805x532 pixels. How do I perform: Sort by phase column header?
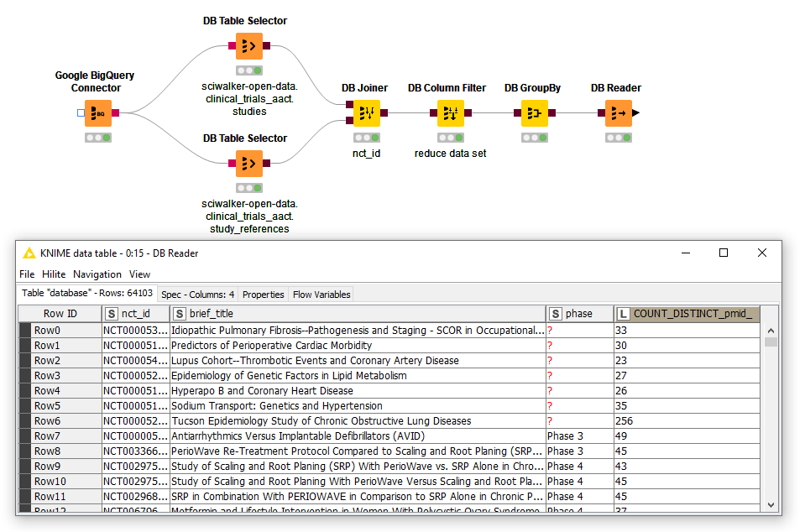(x=580, y=314)
